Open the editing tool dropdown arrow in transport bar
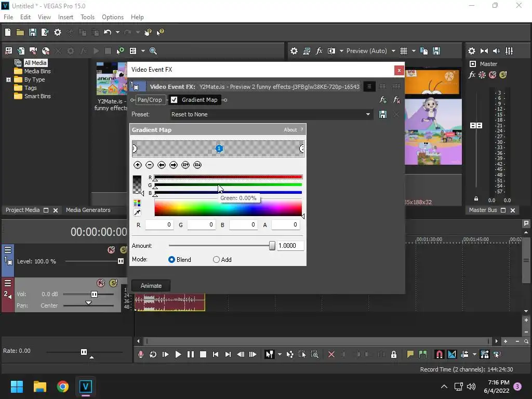Viewport: 532px width, 399px height. pyautogui.click(x=280, y=354)
